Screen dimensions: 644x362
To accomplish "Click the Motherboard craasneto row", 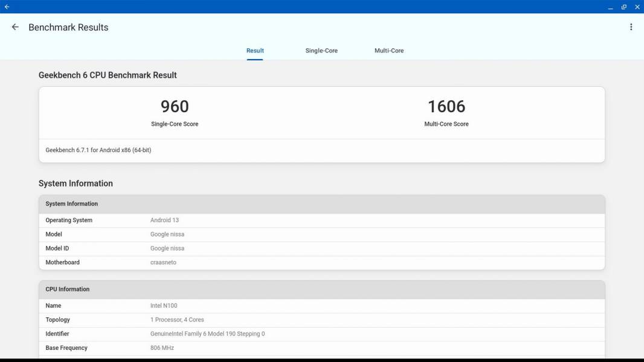I will point(321,262).
